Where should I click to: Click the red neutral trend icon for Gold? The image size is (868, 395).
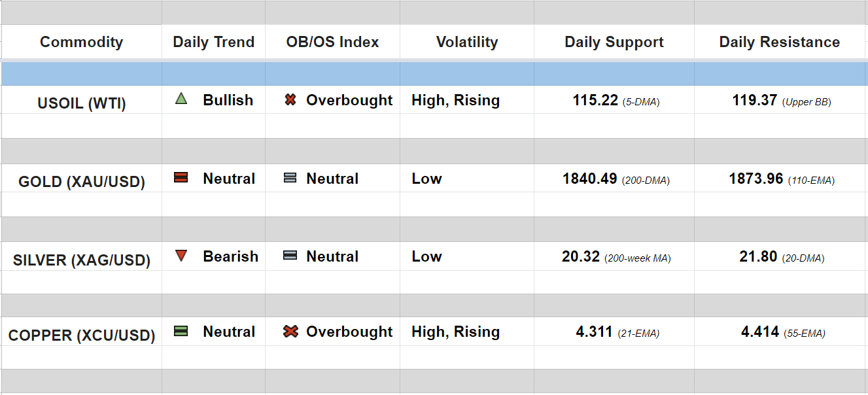coord(181,178)
